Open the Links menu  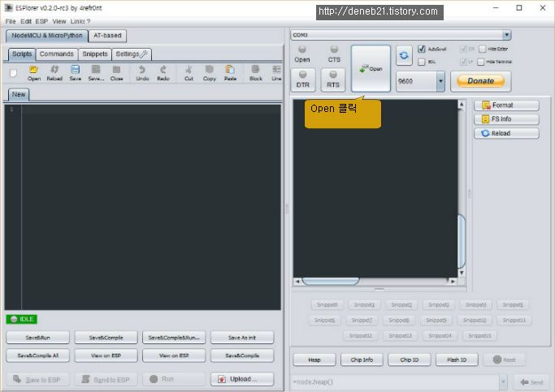[78, 21]
